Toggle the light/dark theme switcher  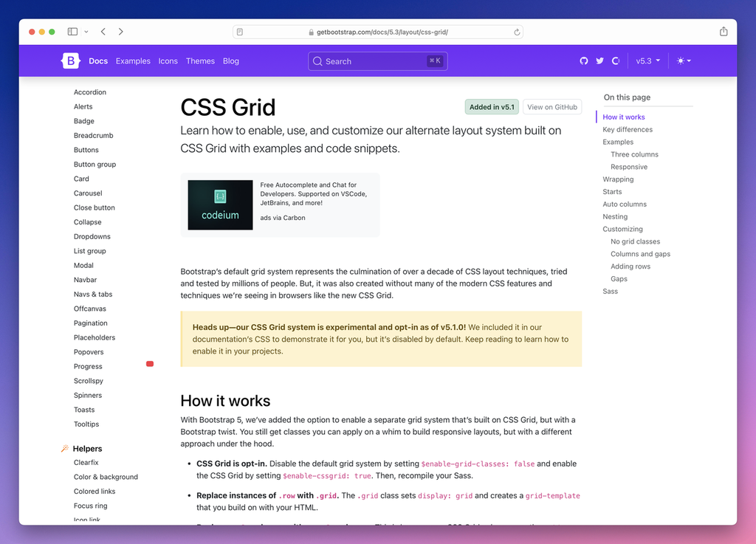681,61
